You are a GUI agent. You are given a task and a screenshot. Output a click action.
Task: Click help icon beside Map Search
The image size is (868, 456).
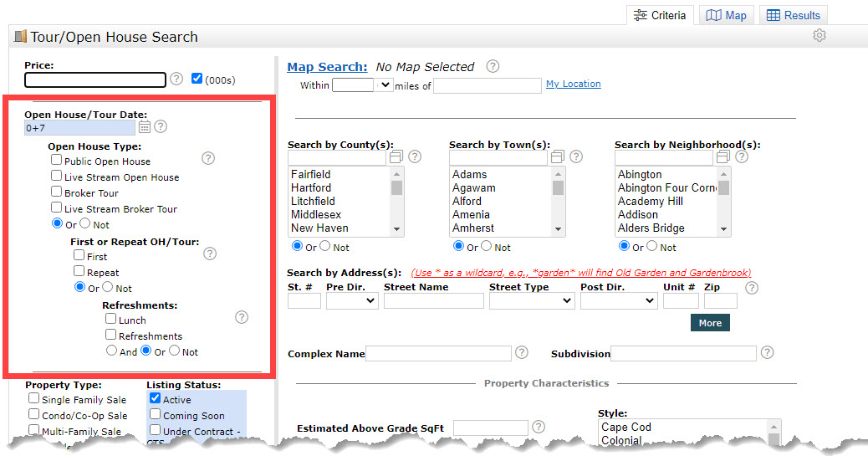pyautogui.click(x=493, y=66)
